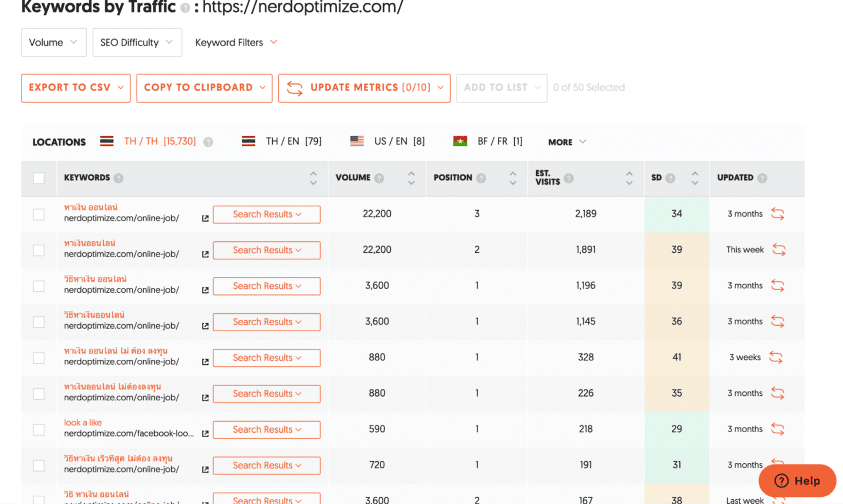The width and height of the screenshot is (843, 504).
Task: Open the SEO Difficulty dropdown
Action: 137,42
